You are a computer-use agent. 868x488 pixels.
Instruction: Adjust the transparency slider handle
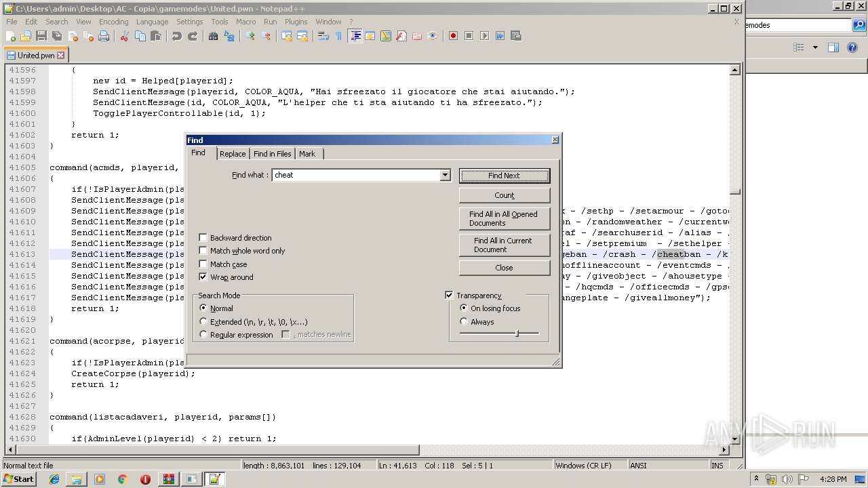pos(517,333)
